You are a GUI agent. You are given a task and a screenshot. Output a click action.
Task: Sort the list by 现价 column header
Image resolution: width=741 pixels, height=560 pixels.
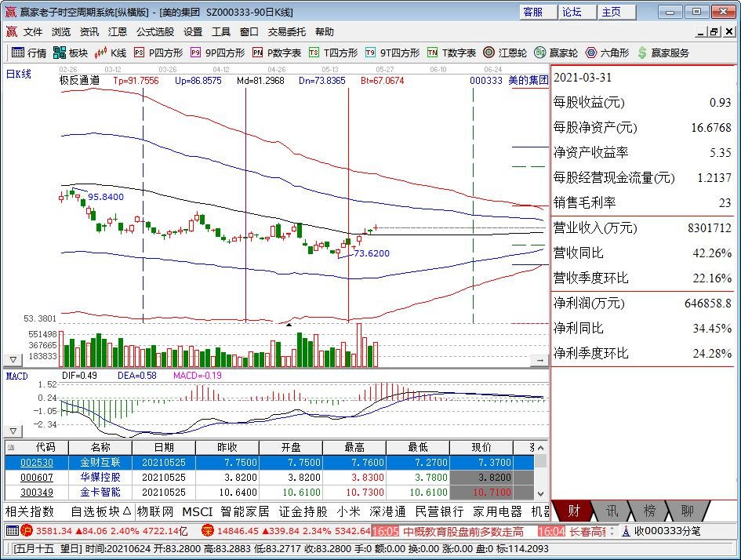pyautogui.click(x=481, y=447)
